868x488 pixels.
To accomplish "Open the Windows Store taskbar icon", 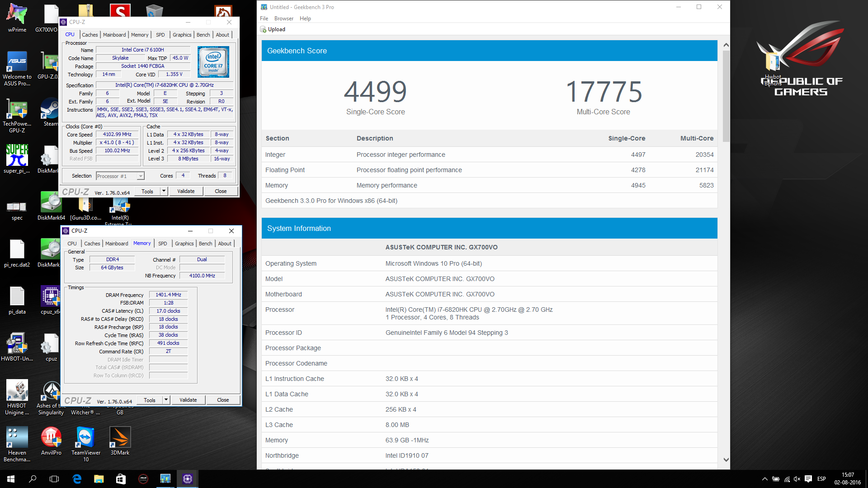I will (121, 479).
